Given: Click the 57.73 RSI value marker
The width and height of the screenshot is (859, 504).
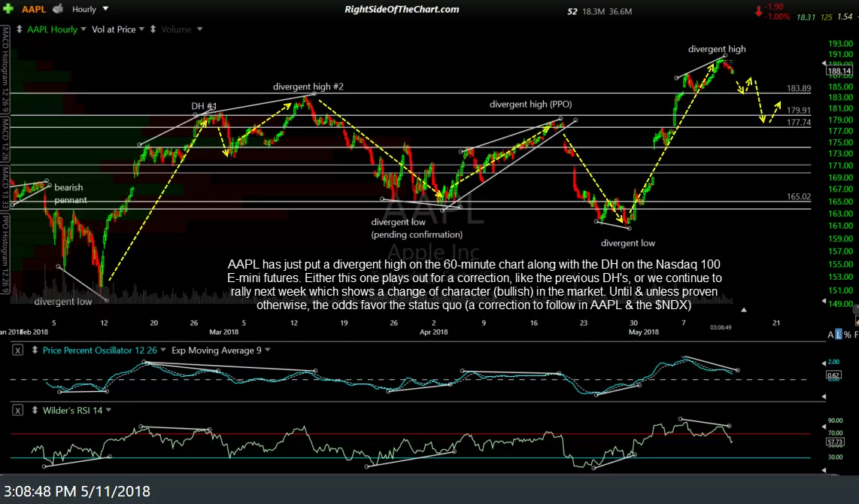Looking at the screenshot, I should click(x=834, y=442).
